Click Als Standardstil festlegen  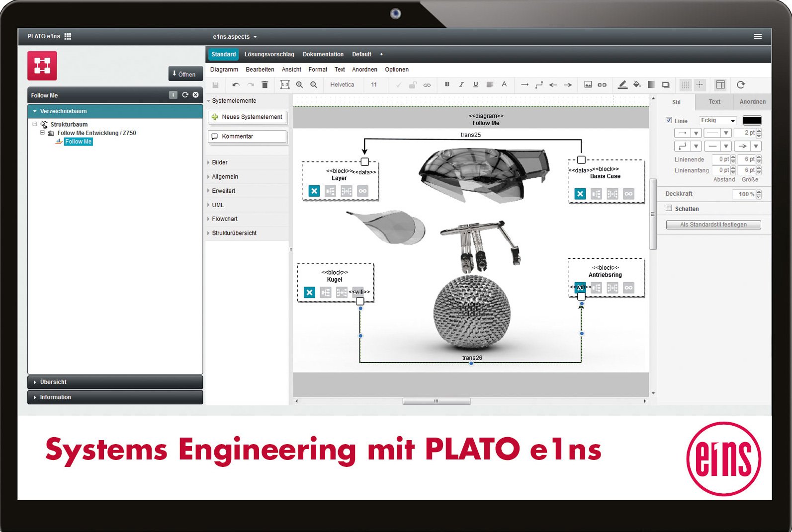coord(713,225)
